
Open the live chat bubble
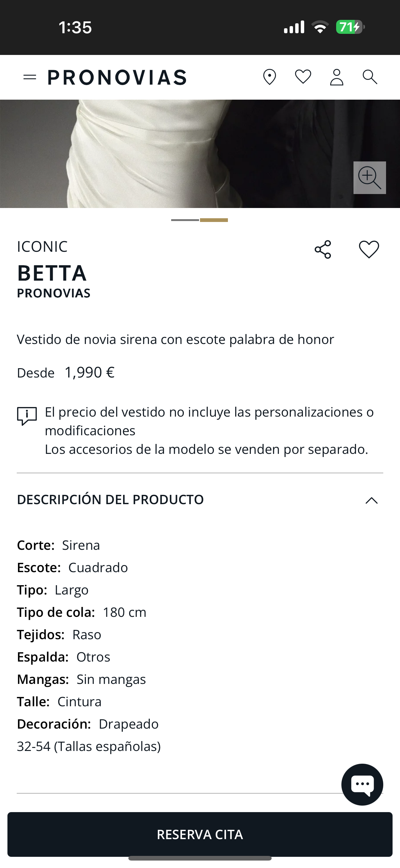(x=362, y=784)
